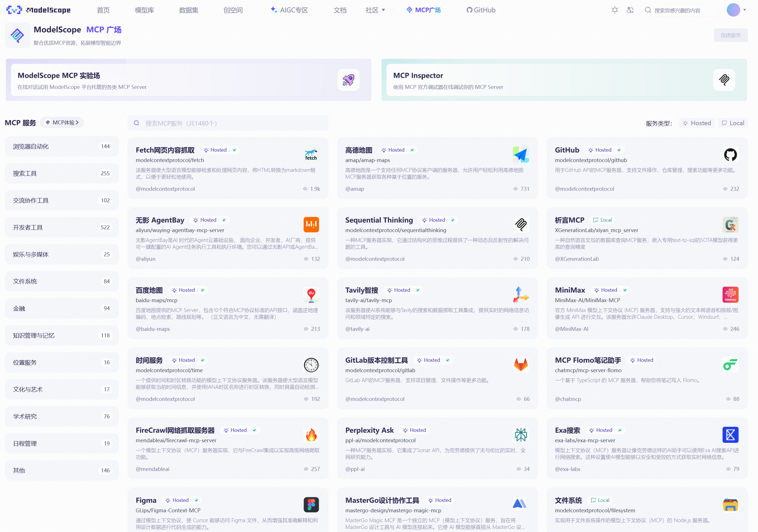Click the GitLab fox logo icon
758x532 pixels.
521,364
